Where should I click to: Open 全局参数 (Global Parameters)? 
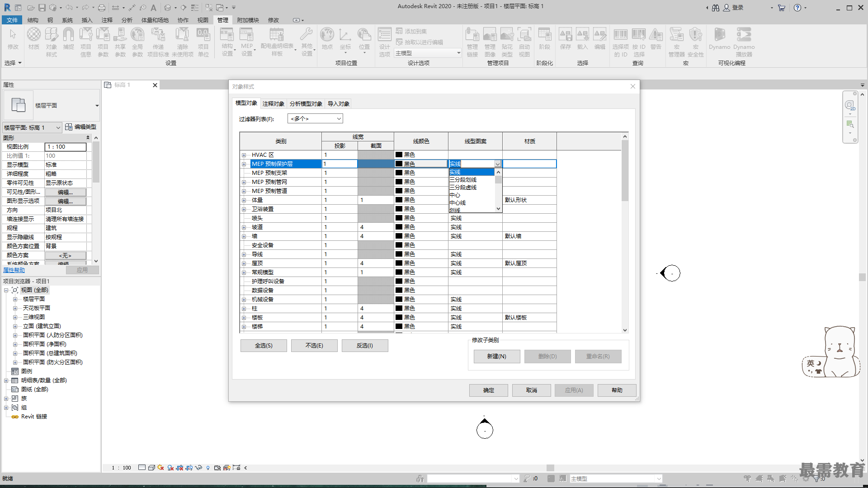[137, 42]
